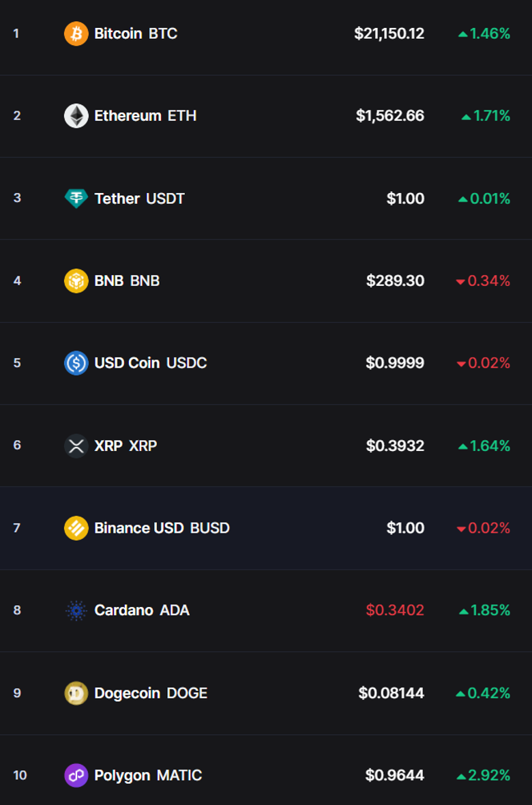This screenshot has height=805, width=532.
Task: Click the Ethereum ETH diamond logo
Action: tap(77, 115)
